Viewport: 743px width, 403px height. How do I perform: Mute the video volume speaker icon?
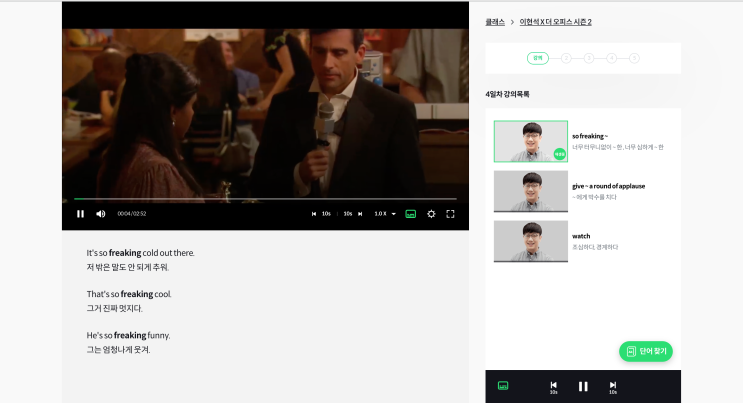click(100, 214)
